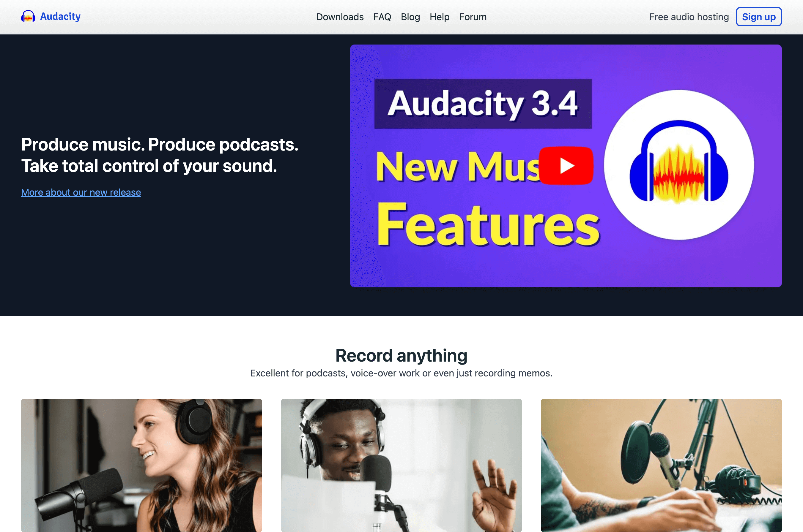
Task: Select man speaking into microphone photo
Action: point(401,465)
